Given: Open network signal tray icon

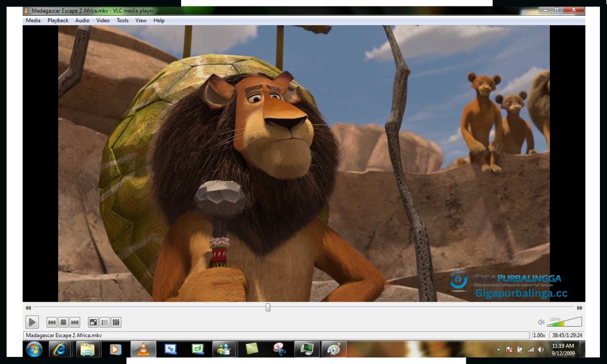Looking at the screenshot, I should pyautogui.click(x=531, y=349).
